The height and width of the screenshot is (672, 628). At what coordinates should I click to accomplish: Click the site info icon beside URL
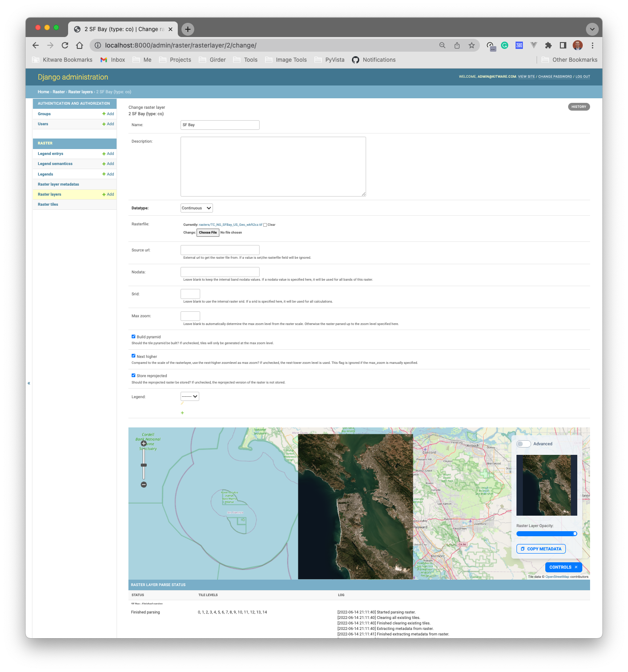97,45
